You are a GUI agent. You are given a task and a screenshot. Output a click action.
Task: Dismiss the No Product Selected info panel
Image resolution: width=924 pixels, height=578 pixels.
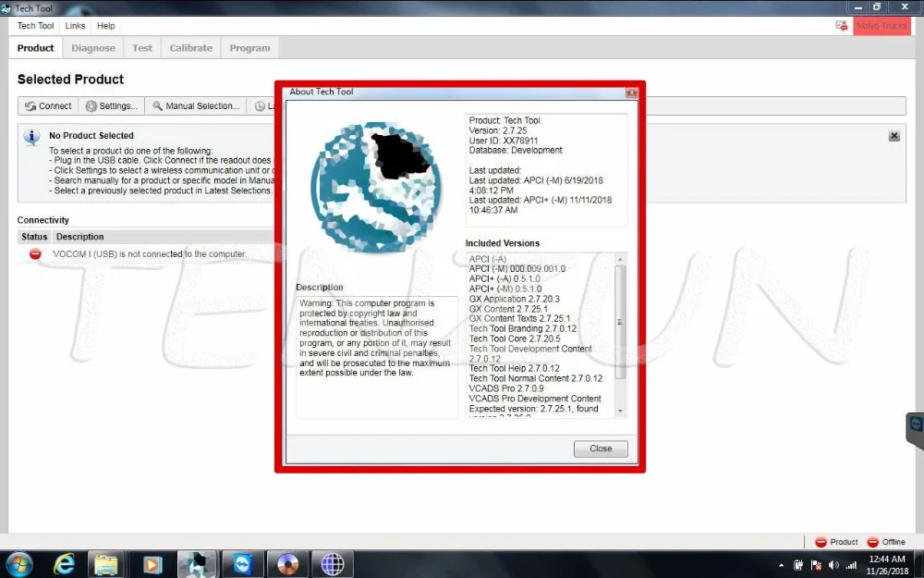[x=894, y=136]
